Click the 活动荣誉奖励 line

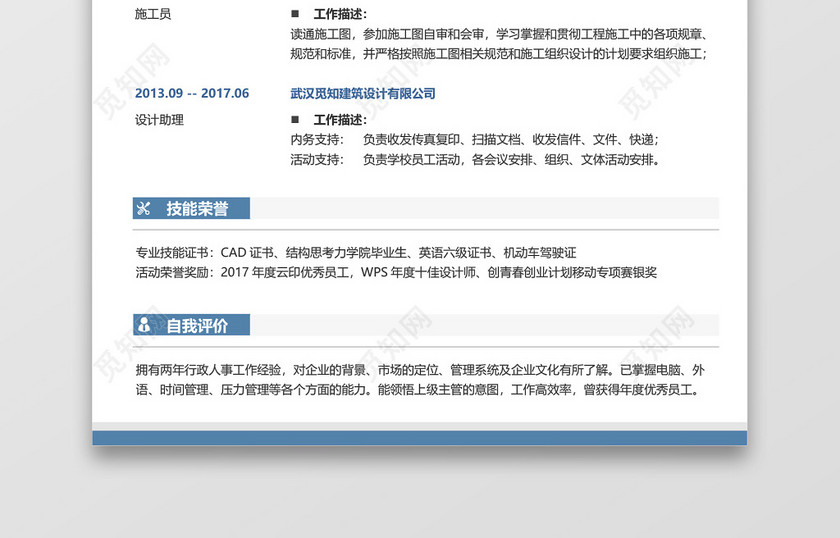coord(396,272)
